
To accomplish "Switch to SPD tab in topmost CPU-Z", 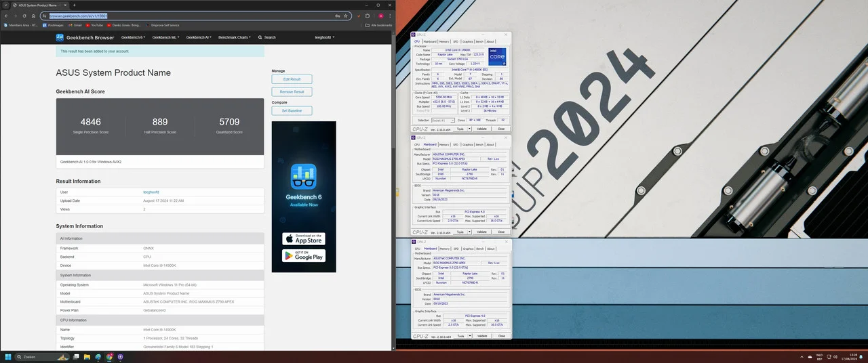I will pyautogui.click(x=456, y=42).
